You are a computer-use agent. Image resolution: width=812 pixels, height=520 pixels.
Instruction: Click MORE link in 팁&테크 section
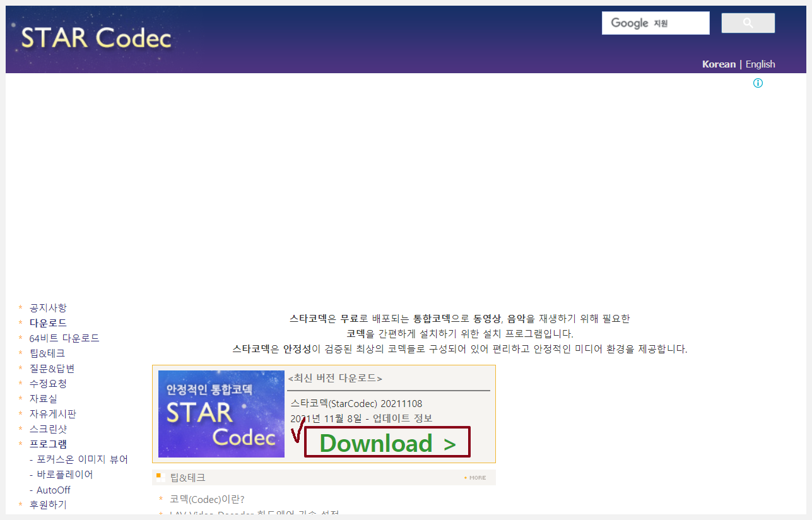point(475,478)
